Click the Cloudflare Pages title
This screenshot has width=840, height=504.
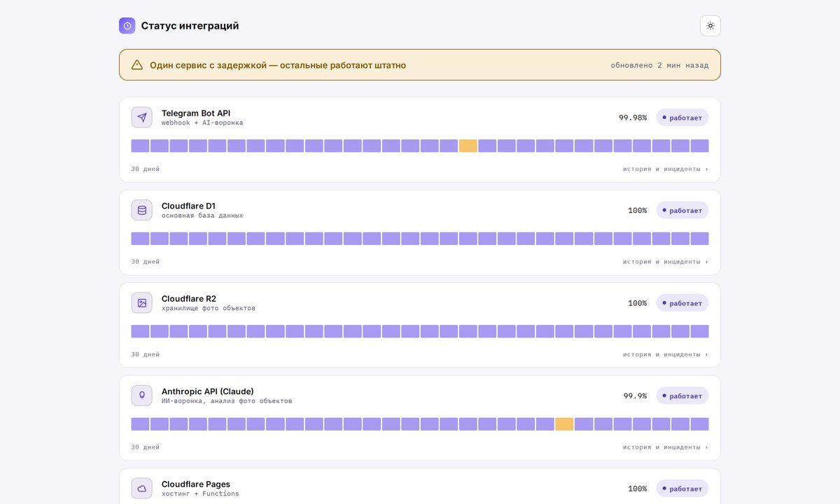[196, 484]
